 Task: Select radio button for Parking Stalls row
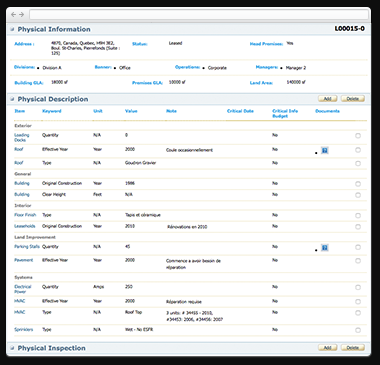(358, 247)
